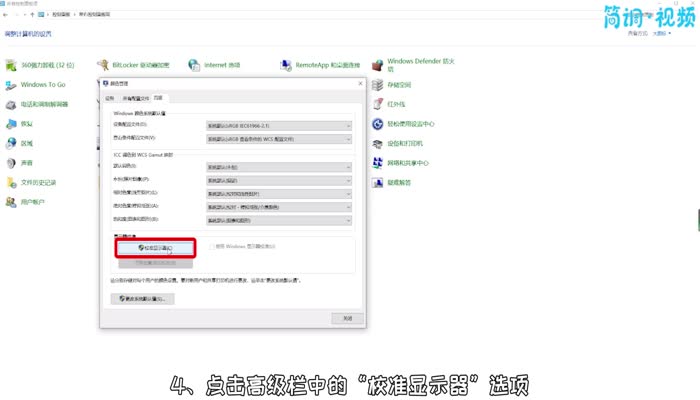
Task: Open the 设备和打印机 icon
Action: point(377,143)
